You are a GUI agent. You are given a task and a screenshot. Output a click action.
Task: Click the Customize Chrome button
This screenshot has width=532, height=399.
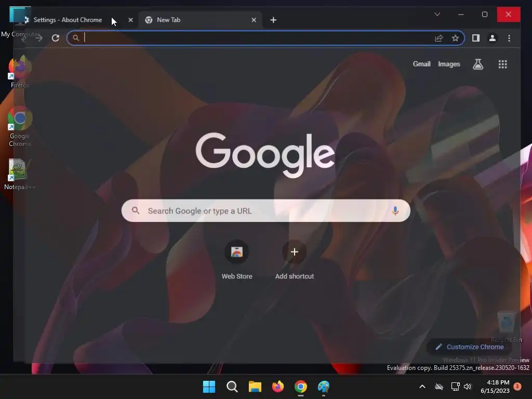pyautogui.click(x=470, y=347)
